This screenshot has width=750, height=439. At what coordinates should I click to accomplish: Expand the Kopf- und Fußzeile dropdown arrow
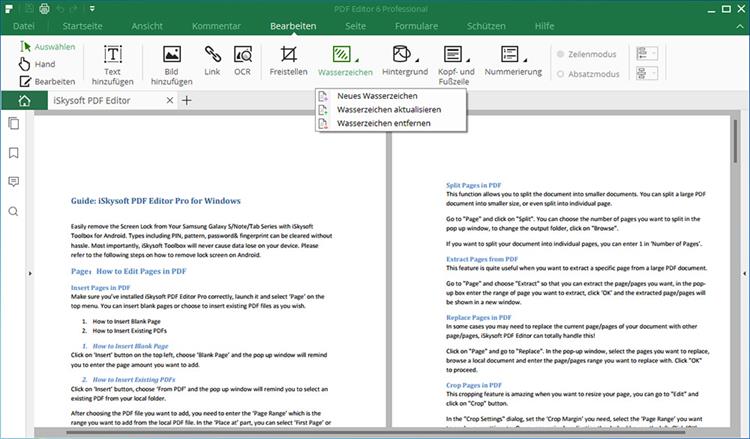[x=468, y=60]
